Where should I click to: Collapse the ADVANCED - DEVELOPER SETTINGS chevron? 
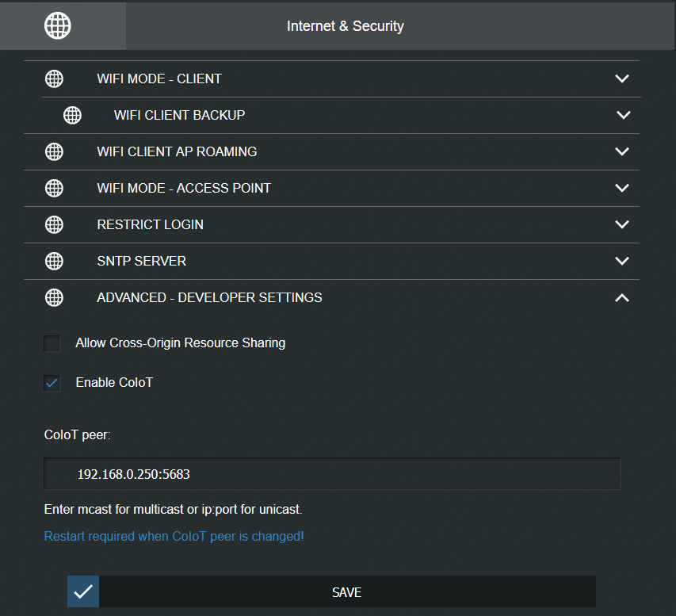coord(622,297)
